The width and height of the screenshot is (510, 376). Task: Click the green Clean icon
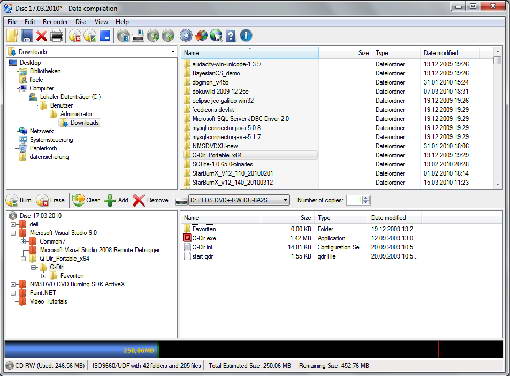pyautogui.click(x=78, y=200)
